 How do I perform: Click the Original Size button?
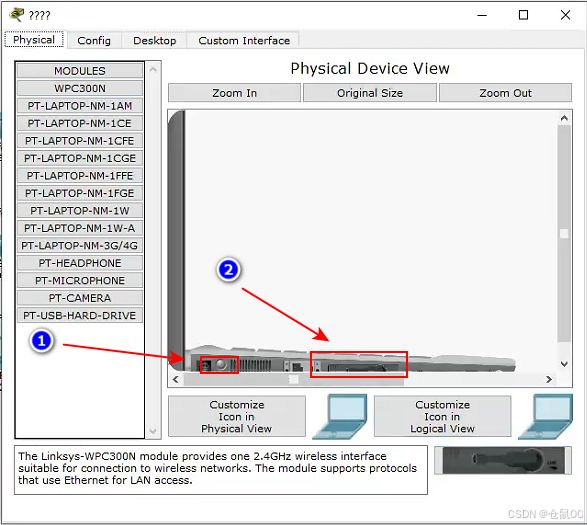pos(370,93)
